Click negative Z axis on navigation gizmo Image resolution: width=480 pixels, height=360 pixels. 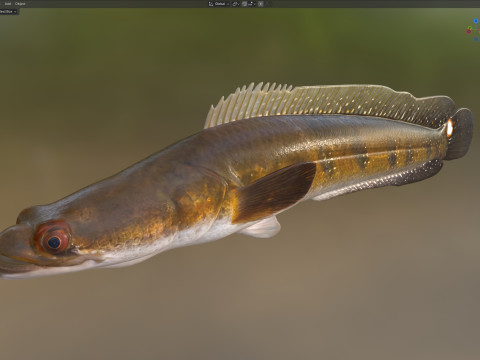tap(476, 39)
